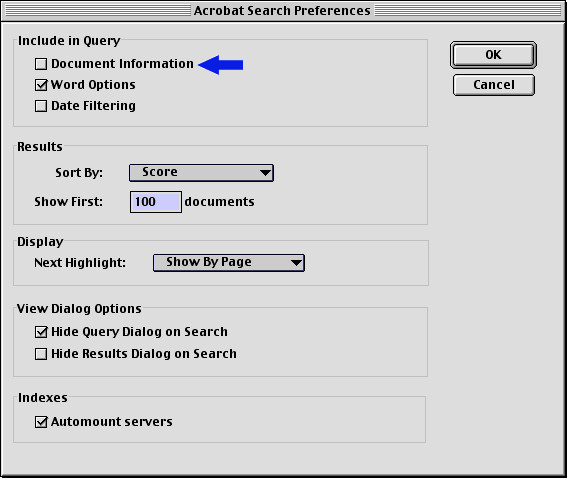The image size is (567, 478).
Task: Click the Show First: label
Action: point(68,201)
